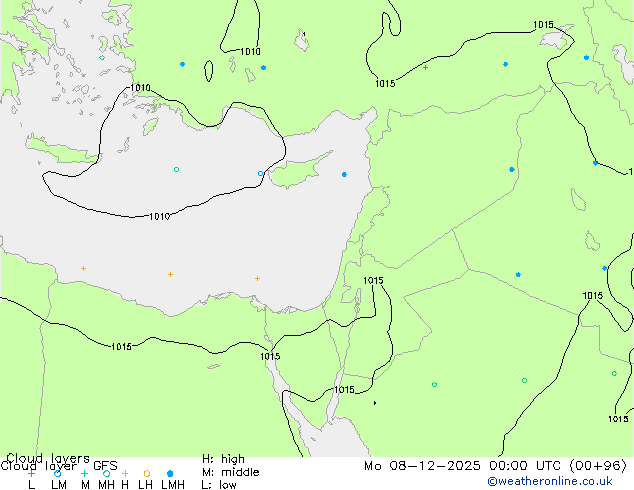Viewport: 634px width, 490px height.
Task: Click the orange plus 'H' legend icon
Action: point(125,473)
